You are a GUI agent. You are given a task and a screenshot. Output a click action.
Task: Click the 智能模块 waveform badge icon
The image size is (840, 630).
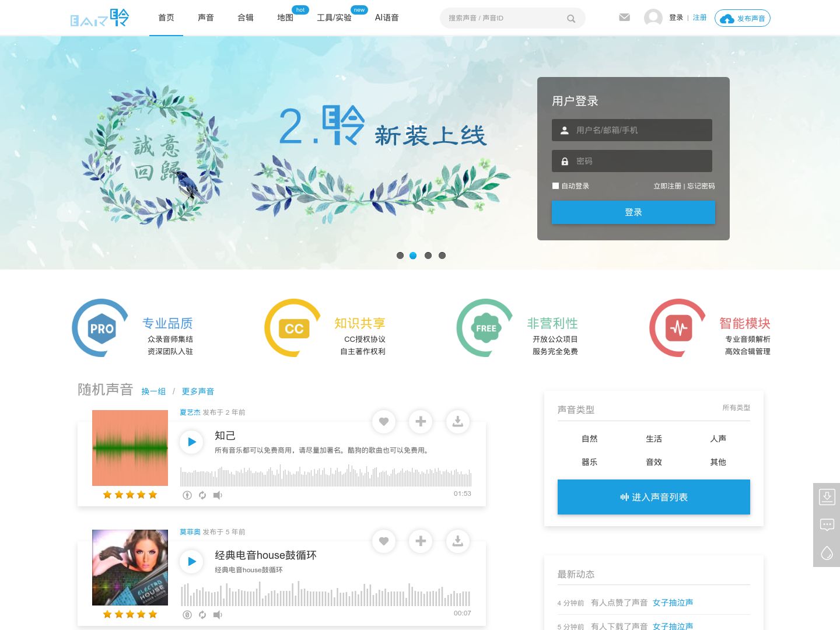(x=678, y=328)
